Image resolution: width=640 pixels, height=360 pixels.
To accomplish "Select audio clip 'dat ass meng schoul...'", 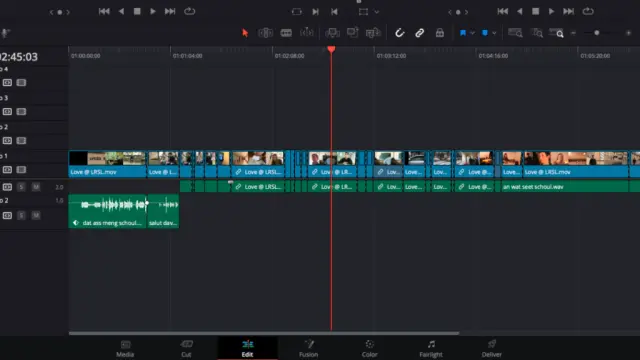I will (108, 211).
